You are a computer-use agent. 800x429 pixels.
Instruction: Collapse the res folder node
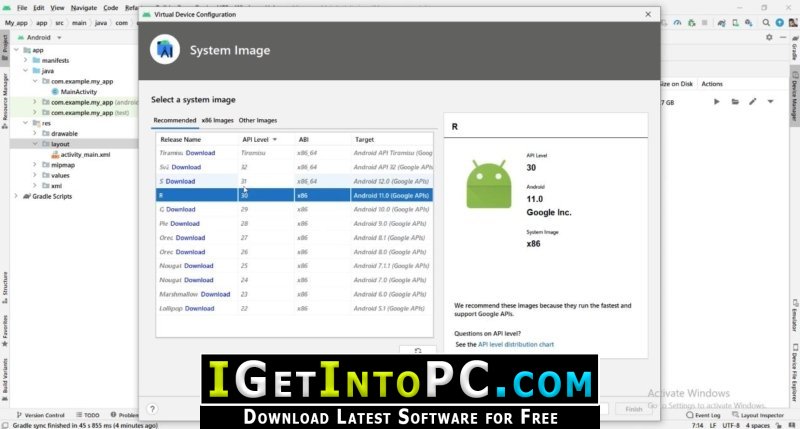[26, 123]
